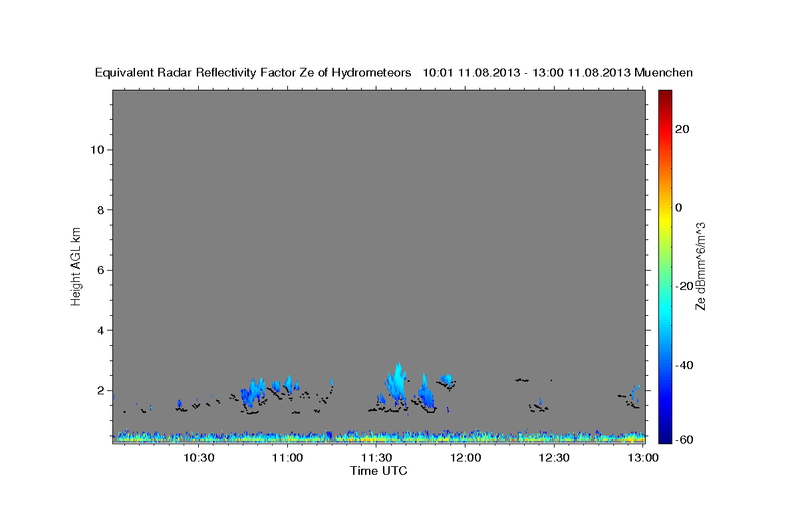Image resolution: width=798 pixels, height=532 pixels.
Task: Click the "Ze dBmm^6/m^3" colorbar unit label
Action: [x=700, y=266]
